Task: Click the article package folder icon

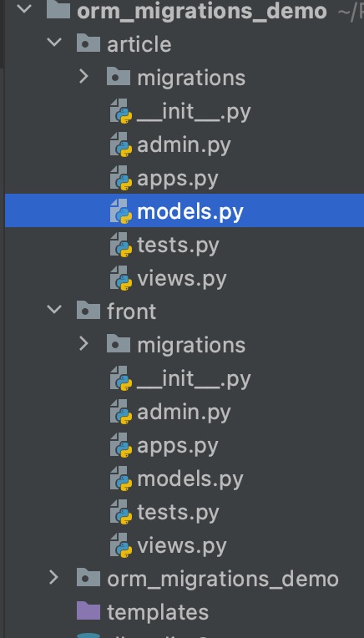Action: [x=88, y=43]
